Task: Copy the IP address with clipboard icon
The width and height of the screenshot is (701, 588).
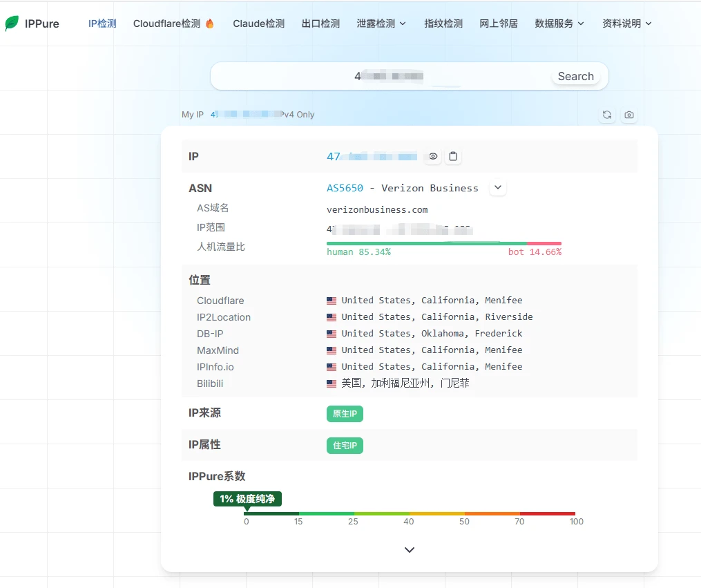Action: [453, 157]
